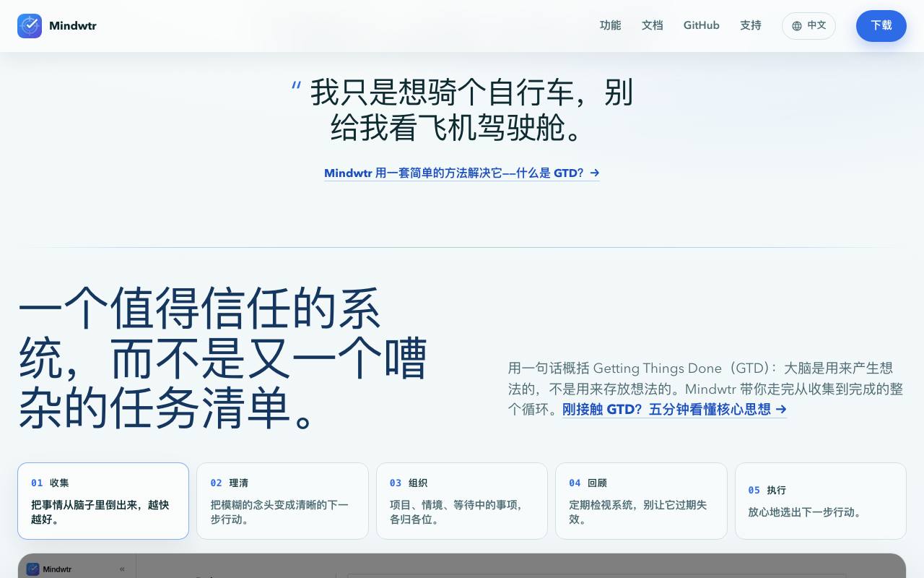Open the 五分钟看懂核心思想 link

click(674, 410)
